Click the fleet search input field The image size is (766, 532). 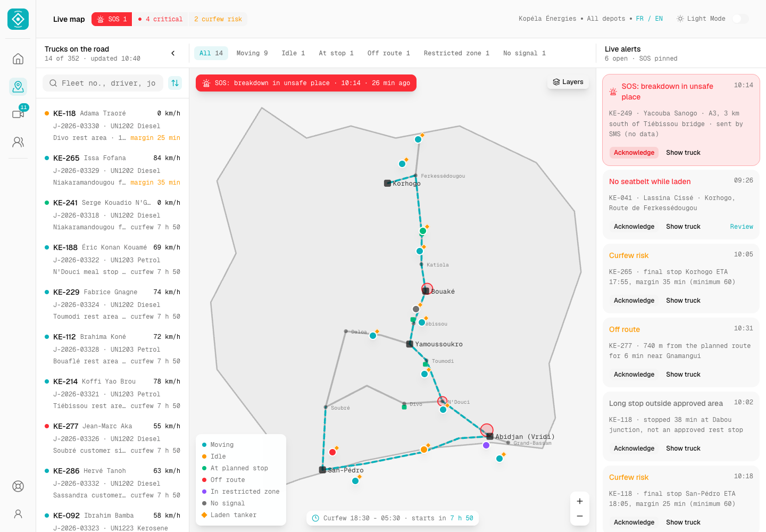pos(103,83)
